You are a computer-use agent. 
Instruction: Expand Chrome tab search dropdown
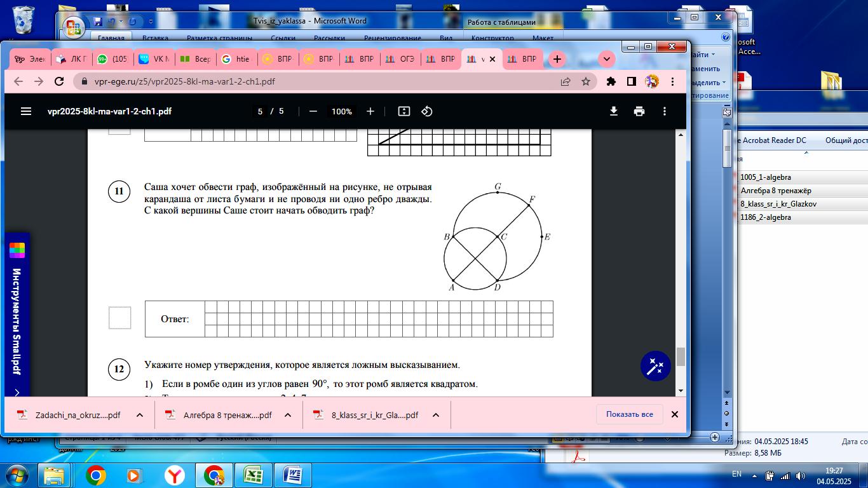(607, 59)
